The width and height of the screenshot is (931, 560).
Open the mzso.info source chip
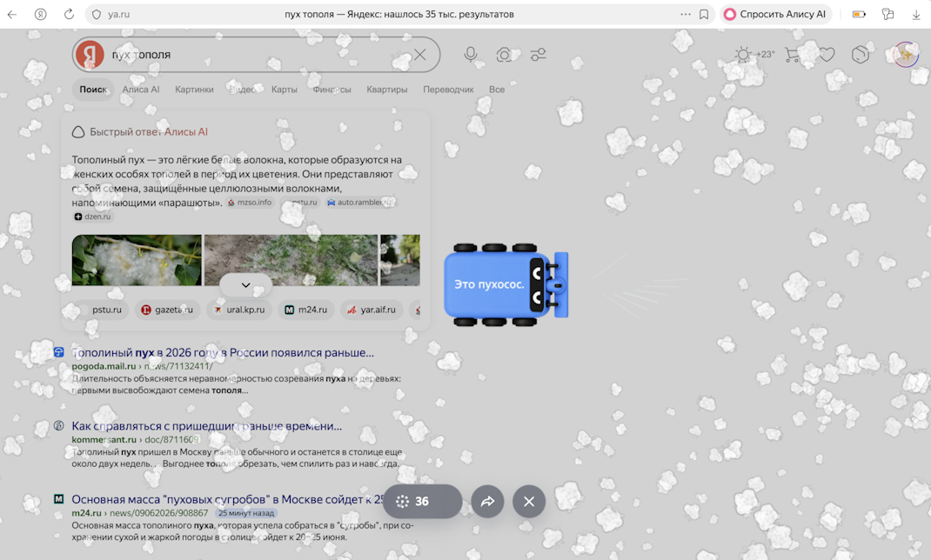coord(250,203)
